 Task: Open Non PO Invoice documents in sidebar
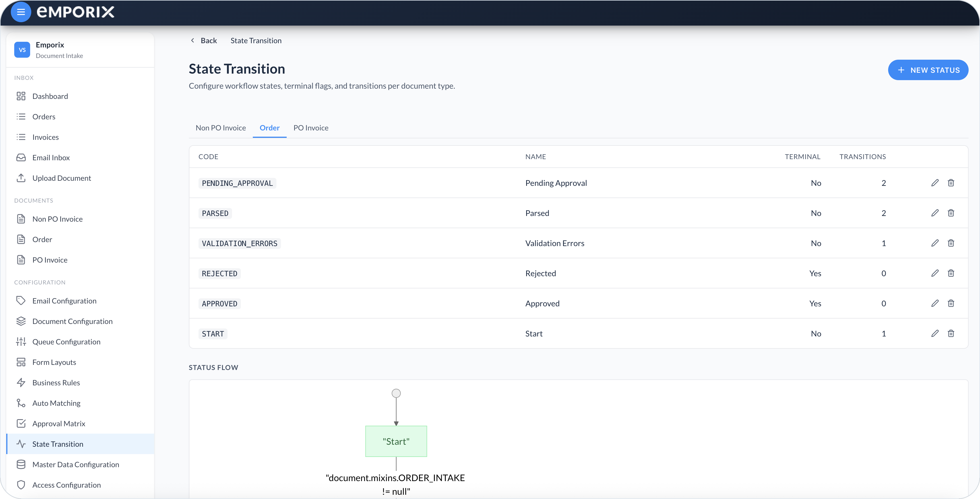tap(80, 219)
